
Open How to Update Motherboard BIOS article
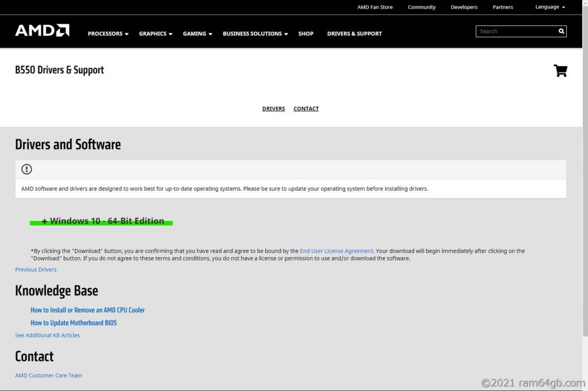point(73,323)
